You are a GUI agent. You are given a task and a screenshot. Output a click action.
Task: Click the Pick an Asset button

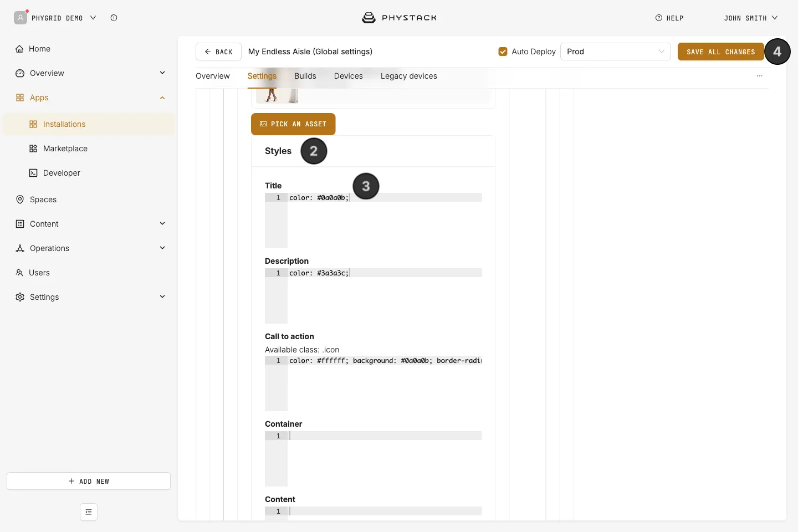[x=293, y=124]
